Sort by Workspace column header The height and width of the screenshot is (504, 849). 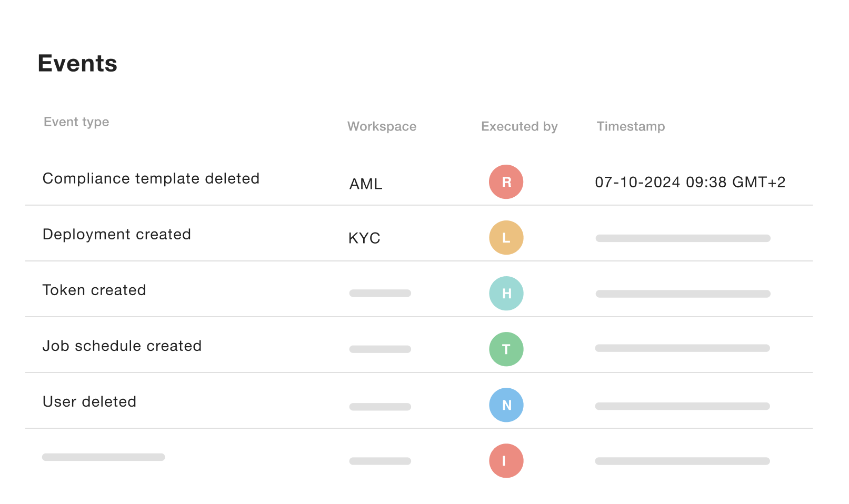point(382,126)
